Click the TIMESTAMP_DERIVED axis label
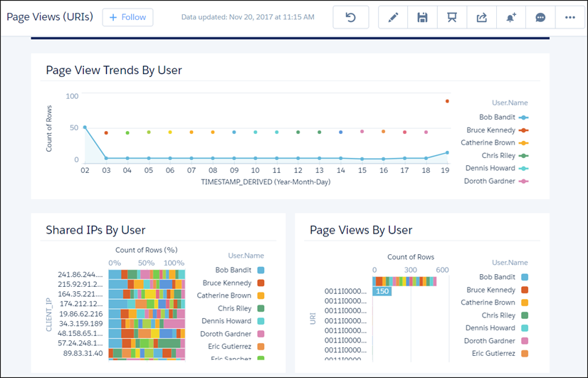588x378 pixels. point(266,182)
